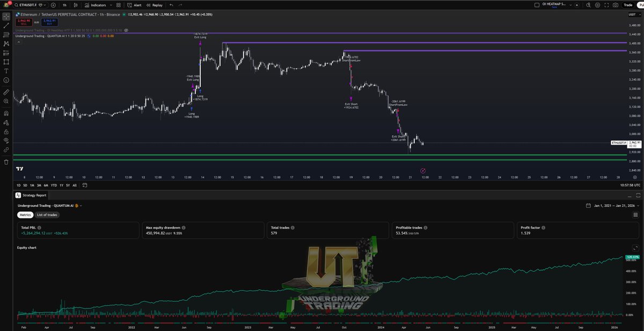Toggle OI Heatmap indicator visibility eye
The width and height of the screenshot is (644, 331).
pyautogui.click(x=126, y=31)
